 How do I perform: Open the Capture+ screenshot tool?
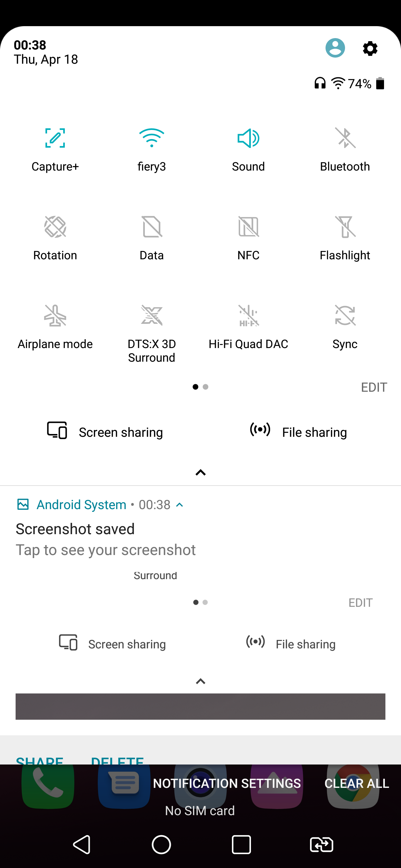pyautogui.click(x=55, y=138)
